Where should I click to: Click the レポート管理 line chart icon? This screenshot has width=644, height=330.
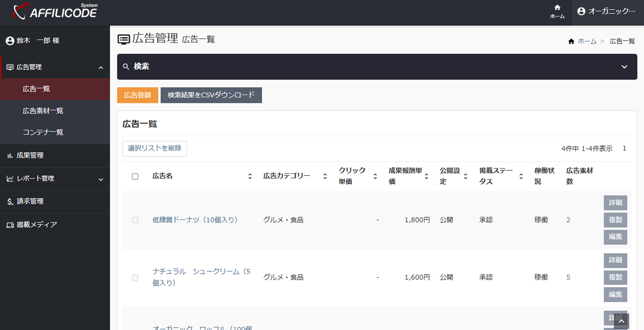point(10,179)
